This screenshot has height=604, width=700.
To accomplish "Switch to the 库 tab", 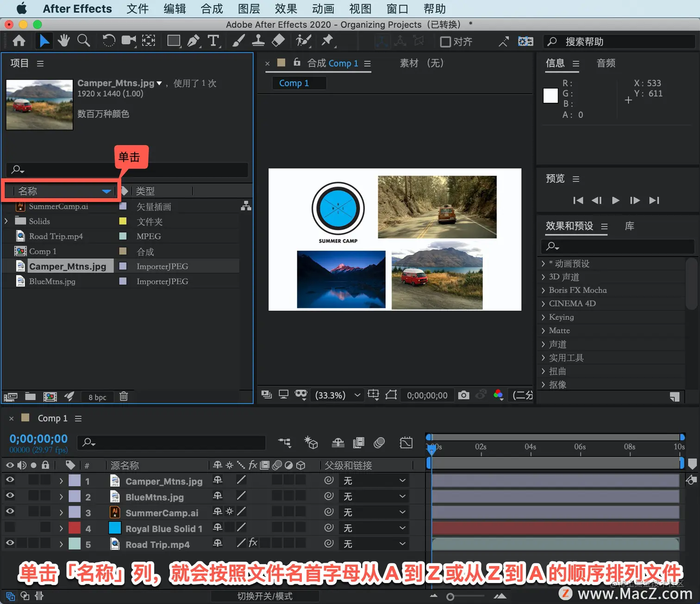I will click(x=630, y=226).
